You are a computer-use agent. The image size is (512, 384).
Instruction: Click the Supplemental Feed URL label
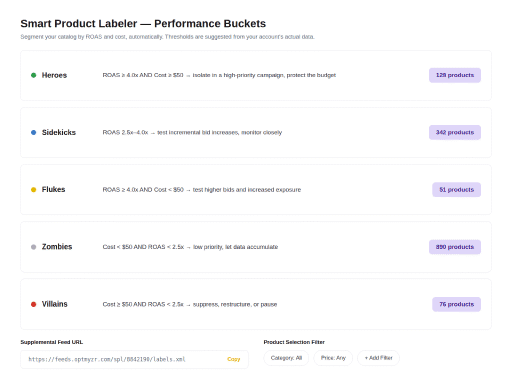52,342
